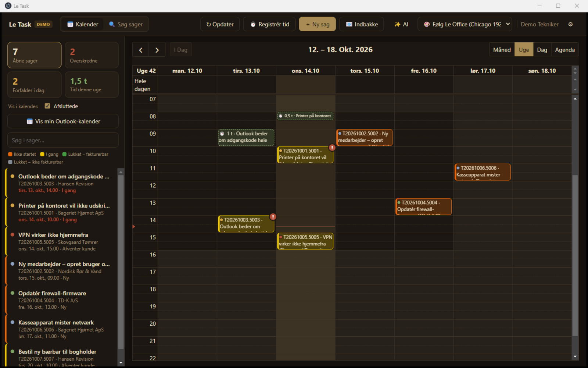Click the red alert badge on T20261003.5003 event
The image size is (588, 368).
coord(273,217)
